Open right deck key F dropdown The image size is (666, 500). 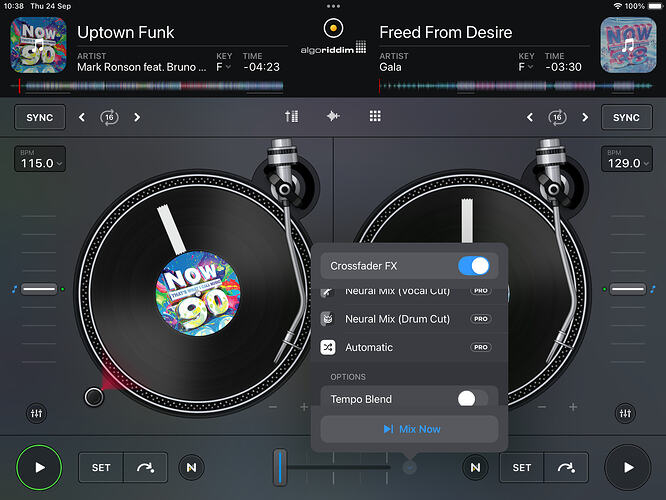525,67
